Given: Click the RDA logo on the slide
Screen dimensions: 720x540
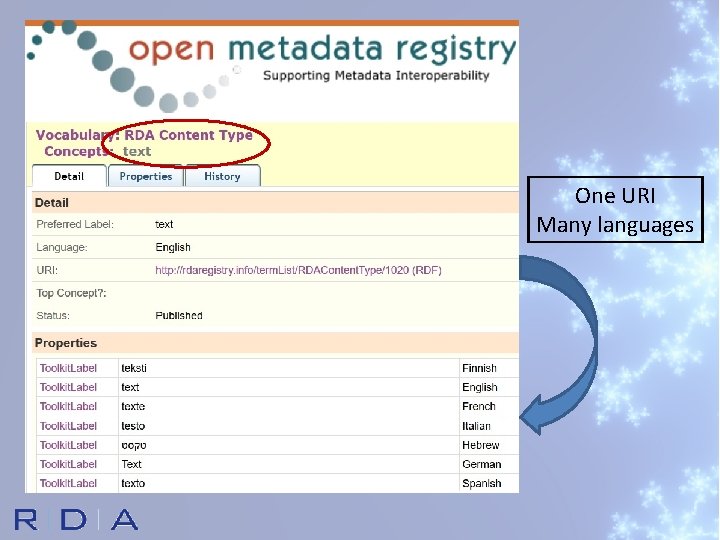Looking at the screenshot, I should point(76,519).
